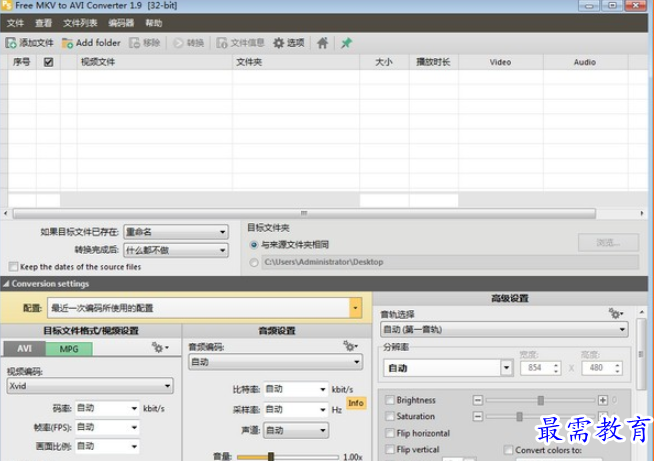Toggle the select-all checkbox in table header
This screenshot has height=461, width=659.
(x=48, y=62)
